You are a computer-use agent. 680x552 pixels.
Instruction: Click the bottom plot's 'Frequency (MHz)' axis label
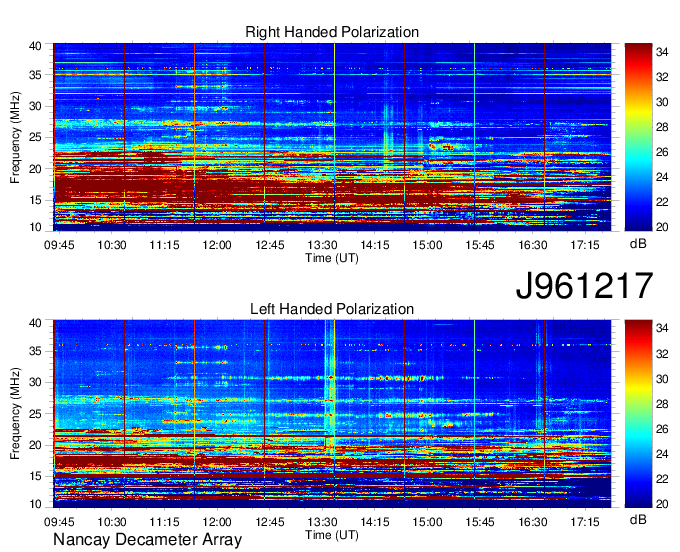pos(15,414)
